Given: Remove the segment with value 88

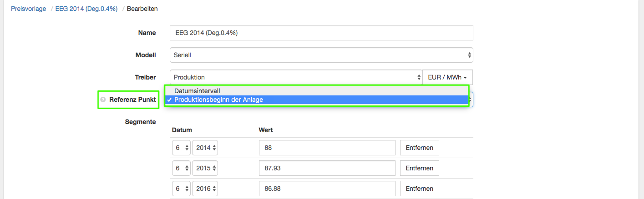Looking at the screenshot, I should (419, 148).
